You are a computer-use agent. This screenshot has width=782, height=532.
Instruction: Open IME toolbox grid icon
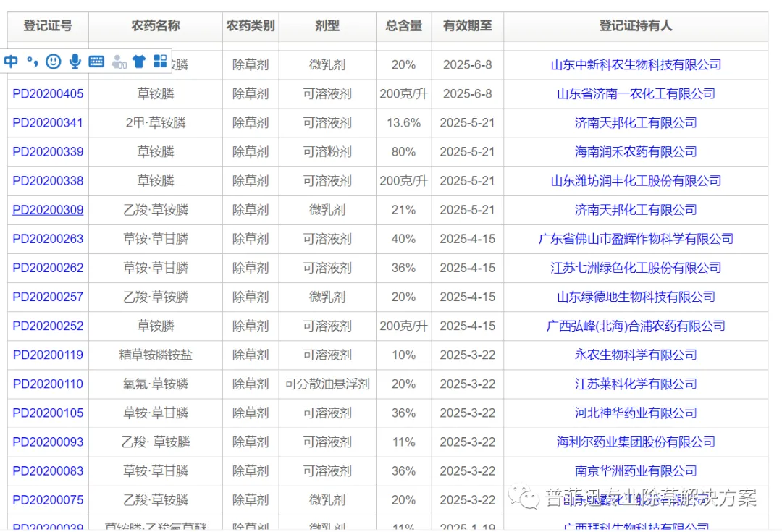[160, 61]
